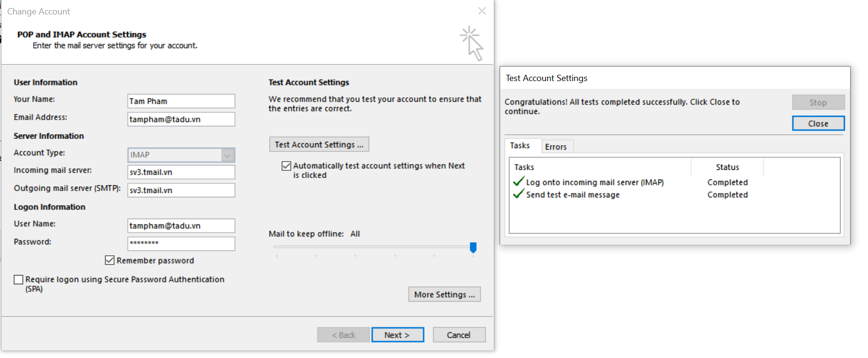Close the Test Account Settings dialog
Viewport: 868px width, 358px height.
point(818,124)
